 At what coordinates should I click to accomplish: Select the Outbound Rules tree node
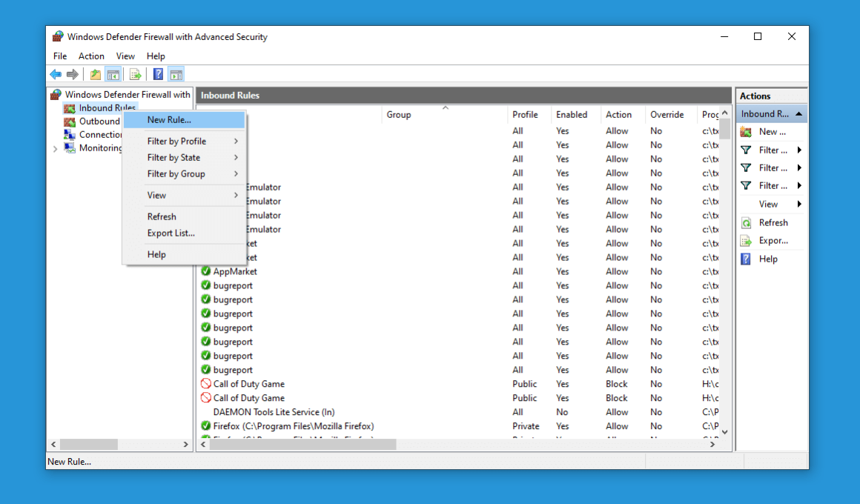tap(92, 122)
